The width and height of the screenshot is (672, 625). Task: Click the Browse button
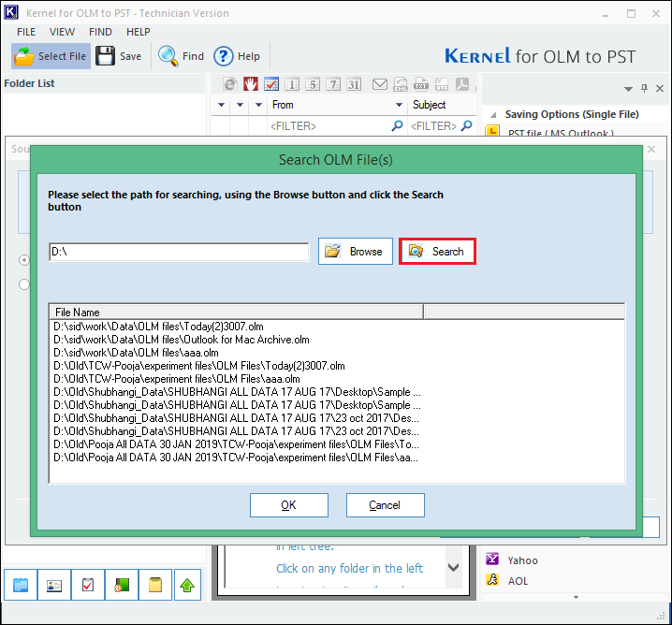[x=356, y=251]
